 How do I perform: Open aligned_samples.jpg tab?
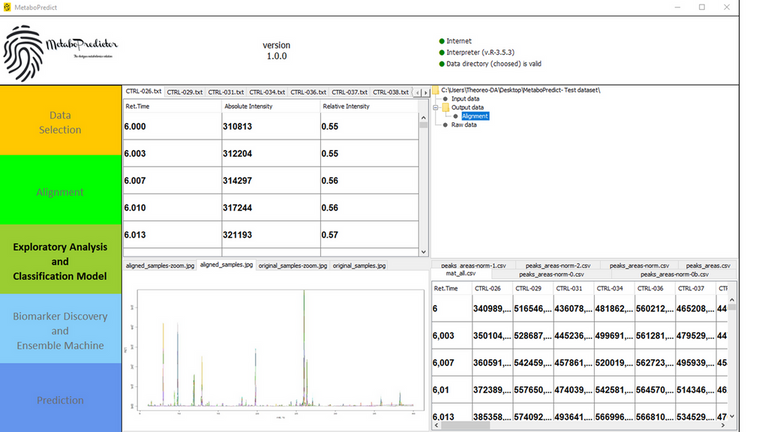226,264
